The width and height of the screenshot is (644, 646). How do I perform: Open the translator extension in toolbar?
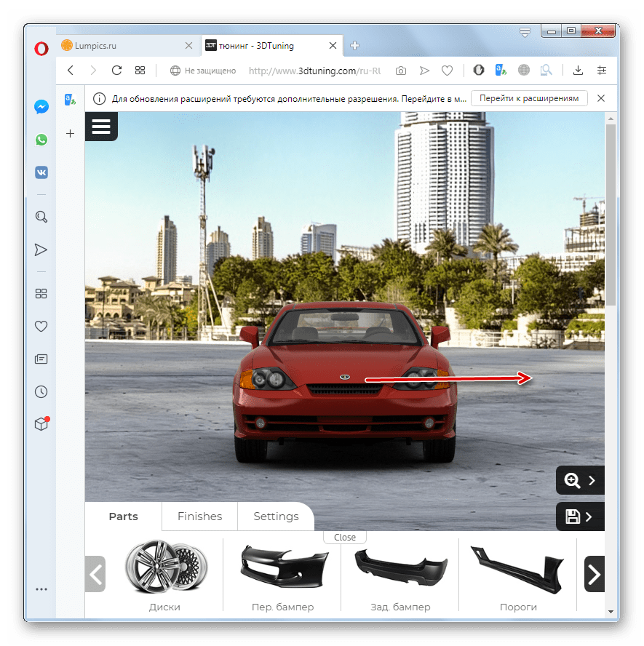pyautogui.click(x=501, y=70)
